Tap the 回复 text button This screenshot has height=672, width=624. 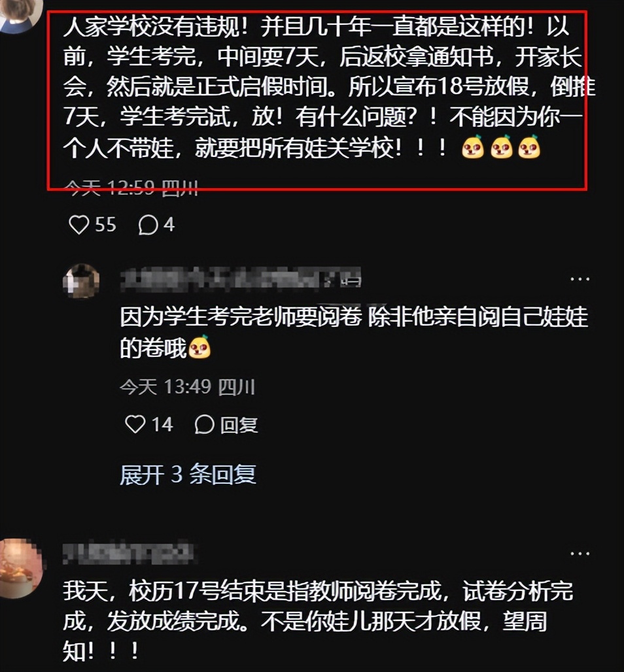coord(239,425)
